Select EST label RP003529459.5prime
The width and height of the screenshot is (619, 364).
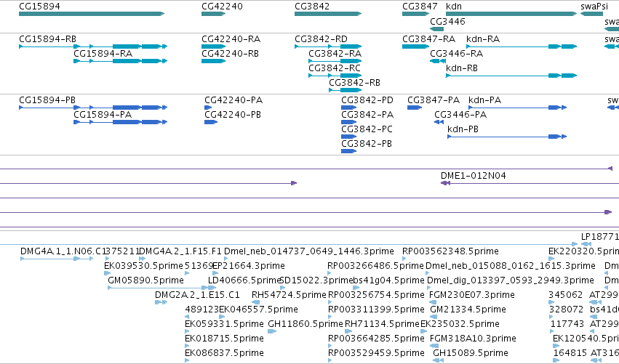376,353
